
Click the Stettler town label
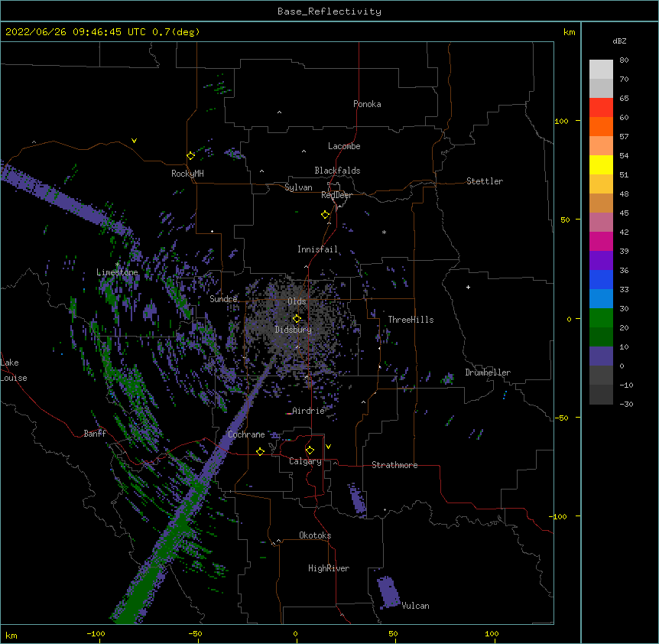tap(484, 181)
